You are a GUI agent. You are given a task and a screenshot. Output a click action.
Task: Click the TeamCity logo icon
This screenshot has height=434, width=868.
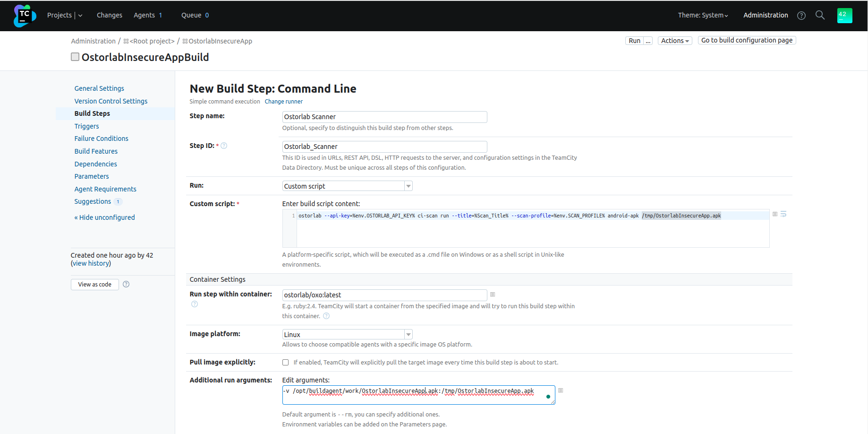[25, 16]
